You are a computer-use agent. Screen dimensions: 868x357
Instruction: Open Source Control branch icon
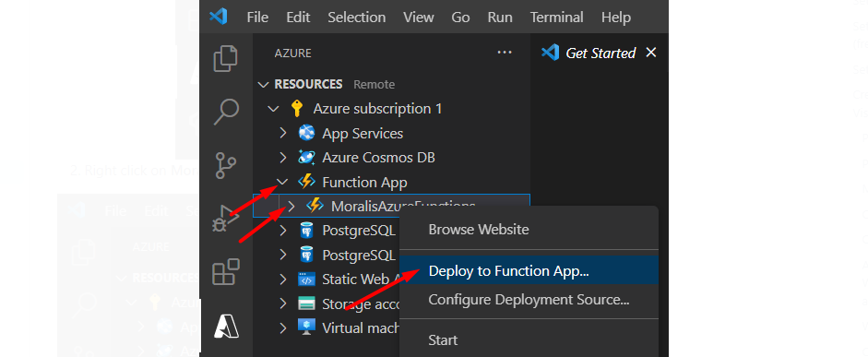click(226, 165)
